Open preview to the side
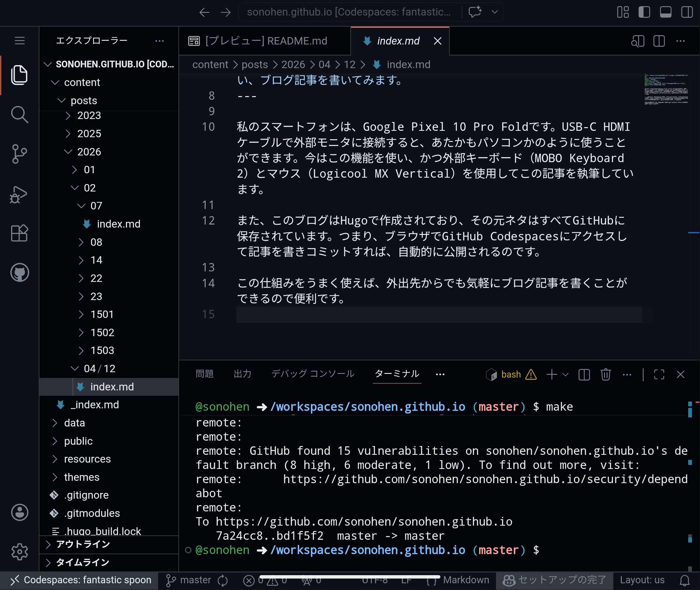Image resolution: width=700 pixels, height=590 pixels. tap(637, 41)
